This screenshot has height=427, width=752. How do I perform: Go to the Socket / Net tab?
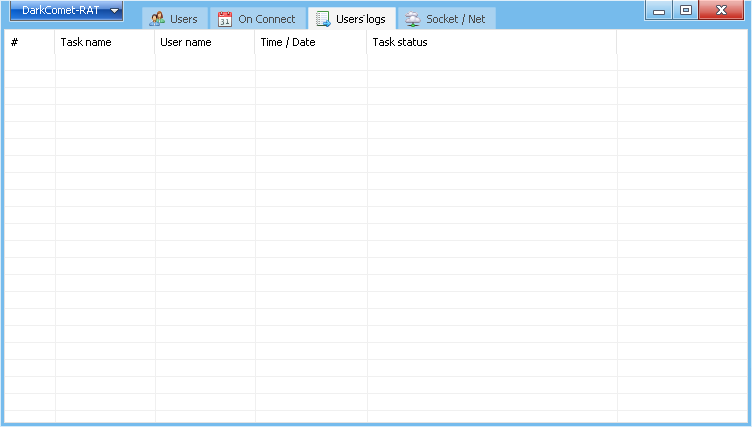455,19
